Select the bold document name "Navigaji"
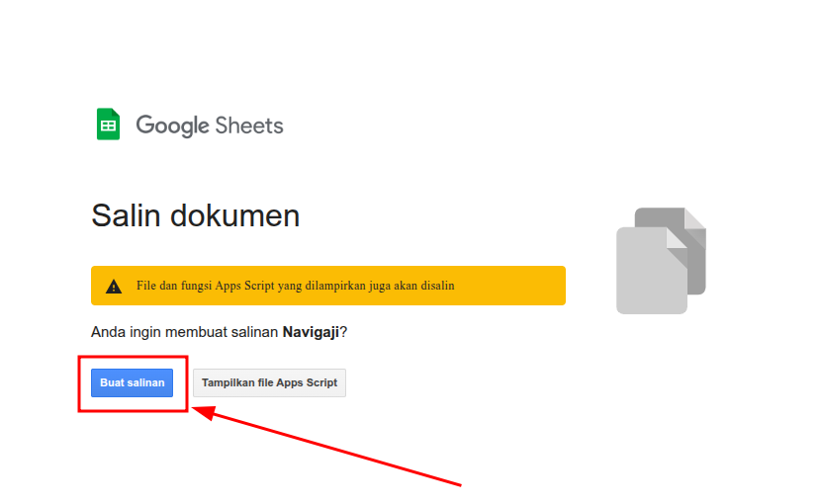Image resolution: width=820 pixels, height=504 pixels. coord(311,333)
